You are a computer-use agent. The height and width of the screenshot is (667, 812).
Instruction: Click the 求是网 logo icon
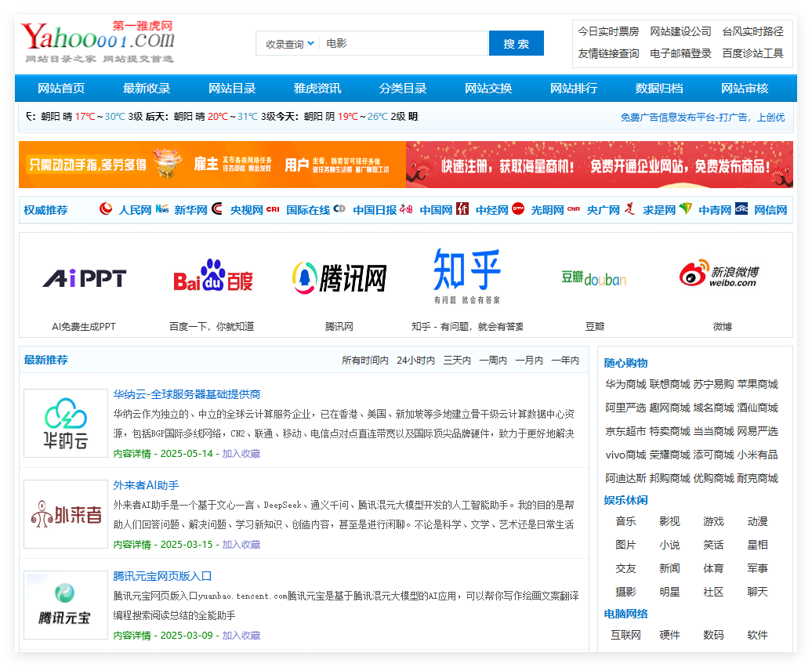(629, 208)
